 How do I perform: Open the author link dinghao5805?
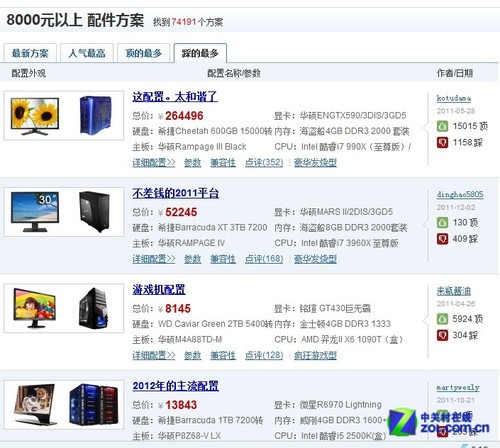pyautogui.click(x=460, y=194)
